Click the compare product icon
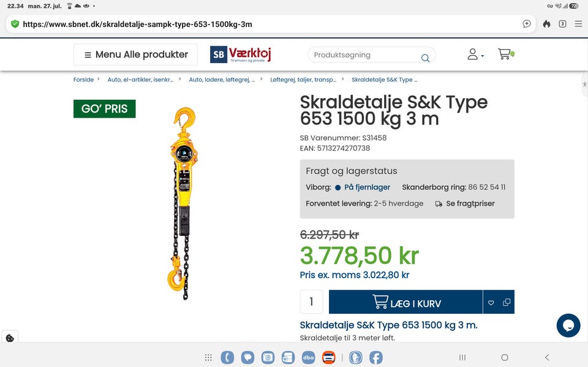 (507, 302)
